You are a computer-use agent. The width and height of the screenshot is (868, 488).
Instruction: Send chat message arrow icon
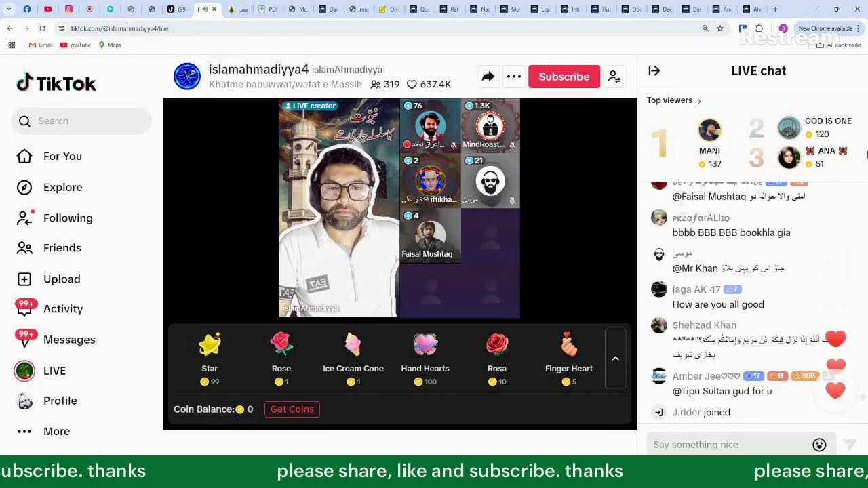click(x=849, y=445)
